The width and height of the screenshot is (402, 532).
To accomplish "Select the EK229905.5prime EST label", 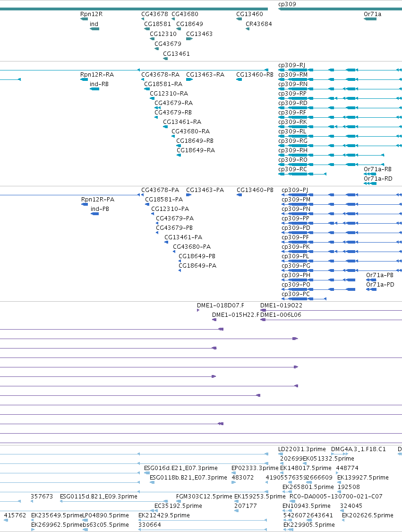I will 309,524.
